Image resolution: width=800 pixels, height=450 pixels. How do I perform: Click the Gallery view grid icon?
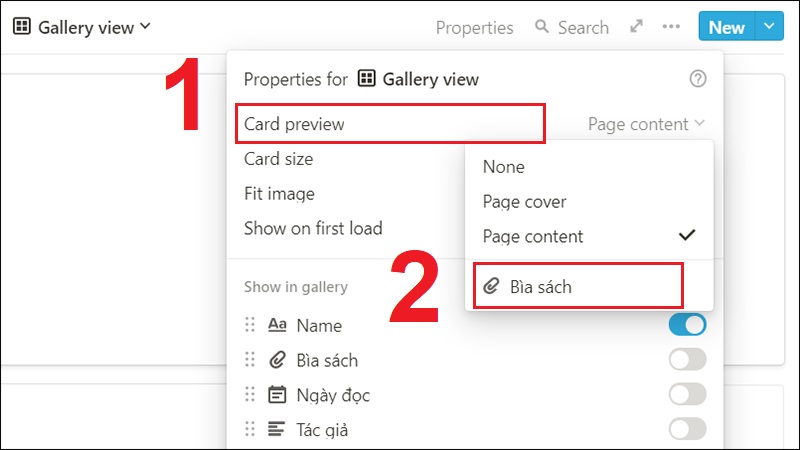point(21,27)
